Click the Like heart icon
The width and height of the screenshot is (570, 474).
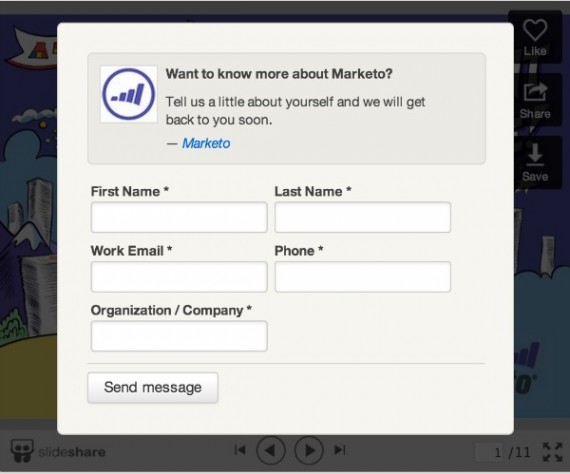pos(535,30)
